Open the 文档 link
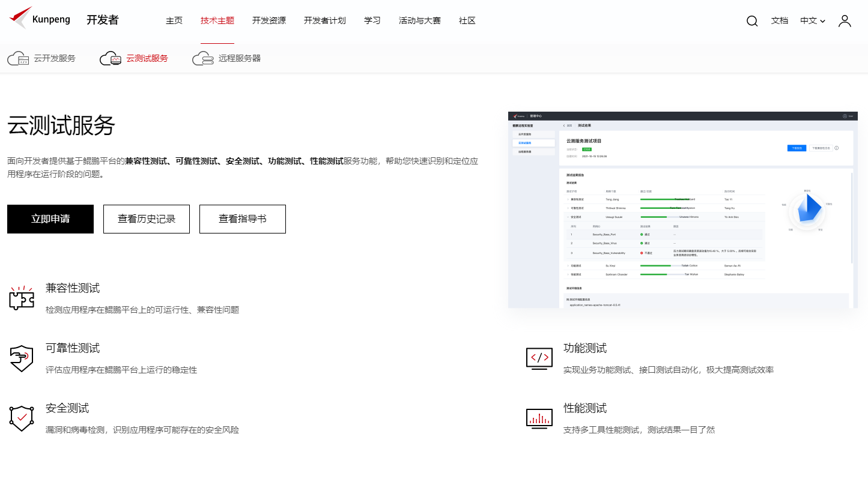This screenshot has height=485, width=868. (x=780, y=21)
